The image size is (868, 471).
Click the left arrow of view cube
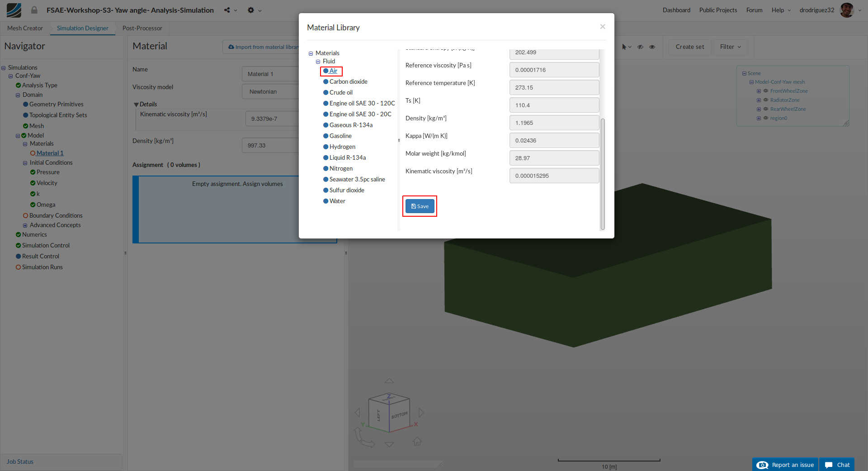[358, 413]
